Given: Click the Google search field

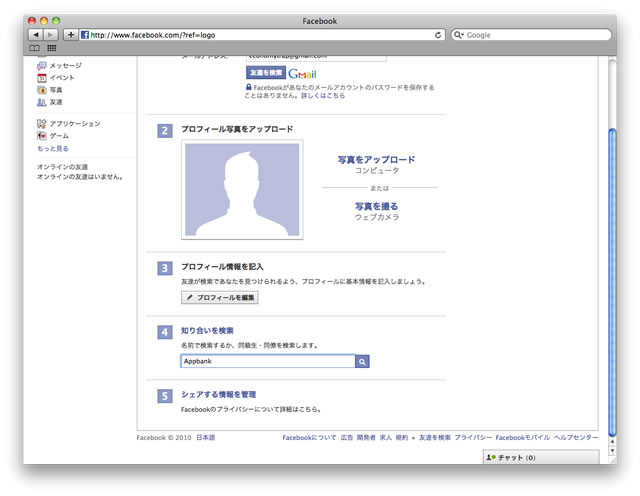Looking at the screenshot, I should coord(531,35).
